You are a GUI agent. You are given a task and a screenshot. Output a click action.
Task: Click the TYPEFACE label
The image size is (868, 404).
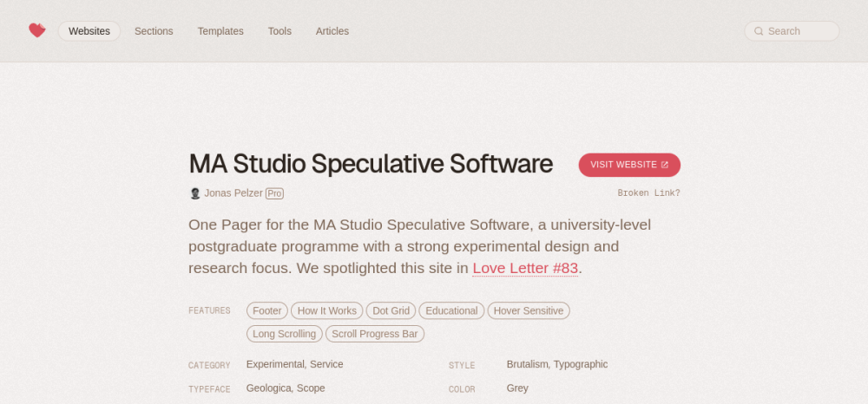click(x=209, y=389)
